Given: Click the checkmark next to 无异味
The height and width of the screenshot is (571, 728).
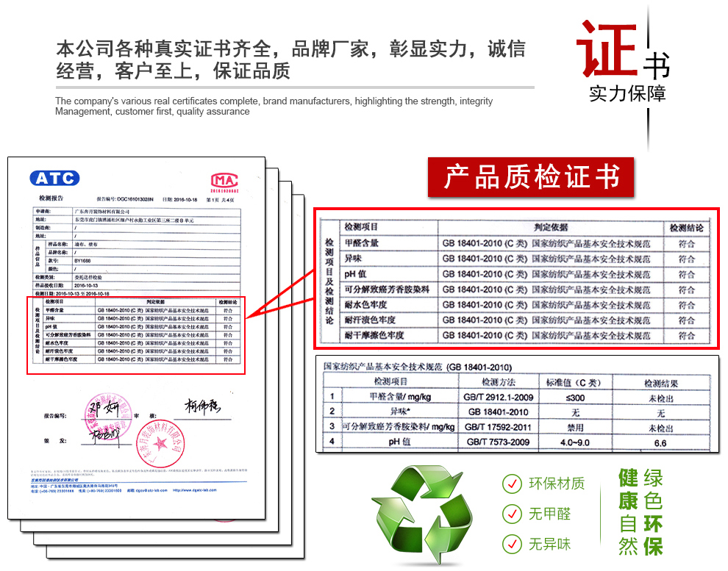Looking at the screenshot, I should [512, 544].
